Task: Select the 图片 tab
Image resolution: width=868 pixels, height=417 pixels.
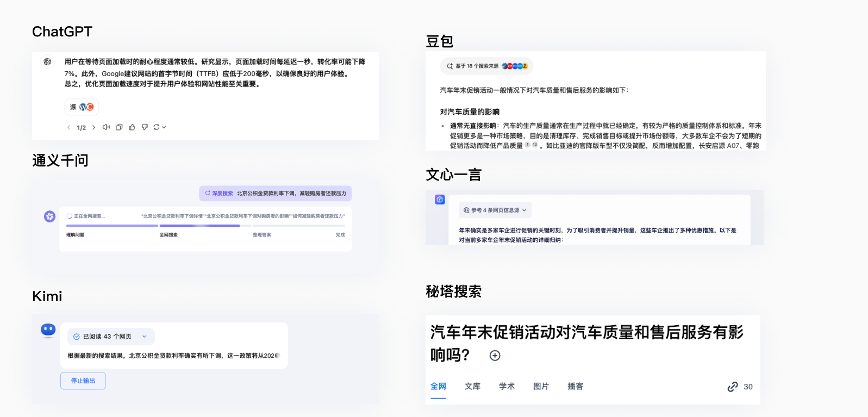Action: tap(541, 386)
